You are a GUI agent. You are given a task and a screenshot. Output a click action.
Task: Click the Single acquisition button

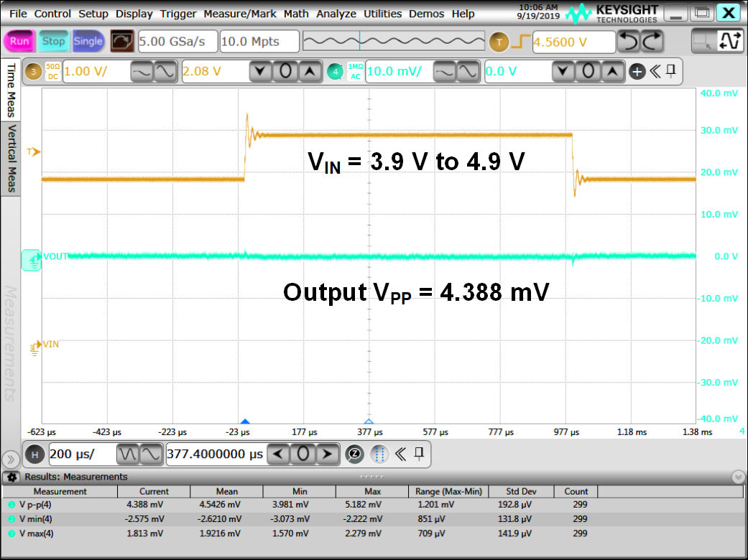pyautogui.click(x=88, y=42)
